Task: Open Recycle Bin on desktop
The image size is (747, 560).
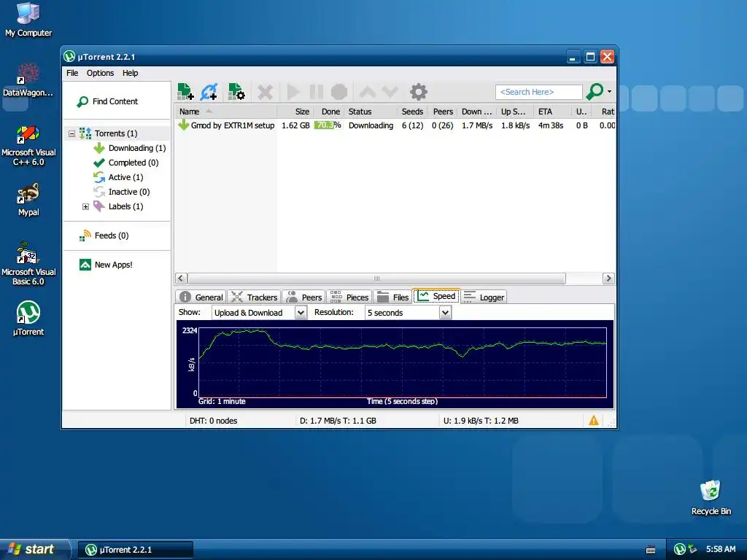Action: [x=711, y=497]
